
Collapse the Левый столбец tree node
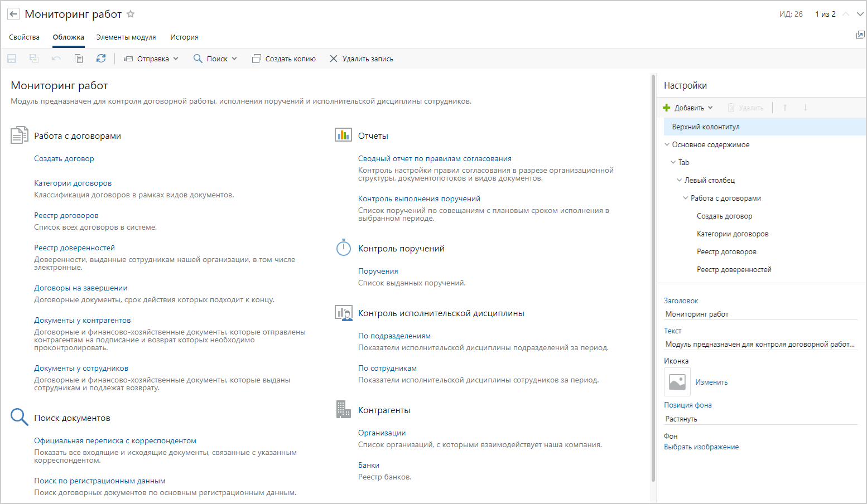tap(679, 180)
